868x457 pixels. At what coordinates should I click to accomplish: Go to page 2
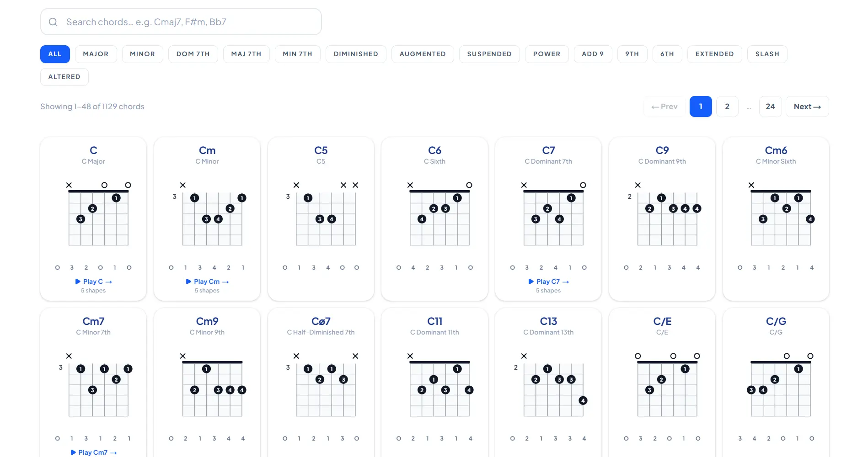727,106
